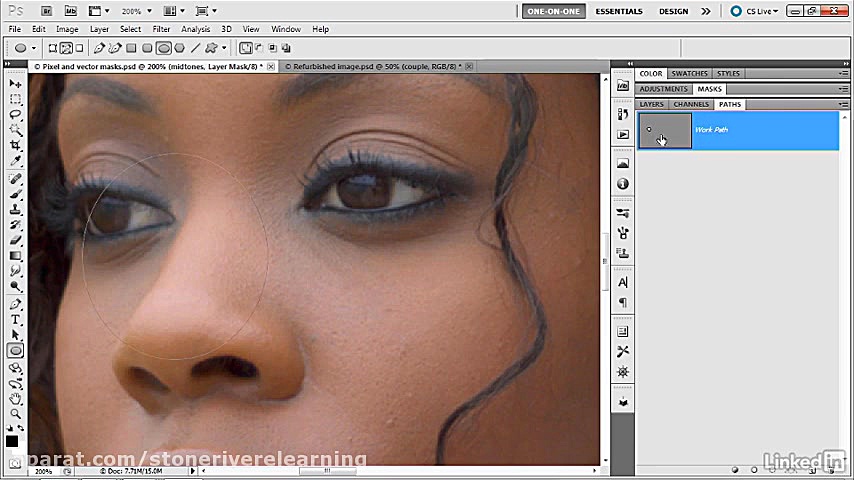854x480 pixels.
Task: Choose Rounded Rectangle shape in options bar
Action: [x=147, y=48]
